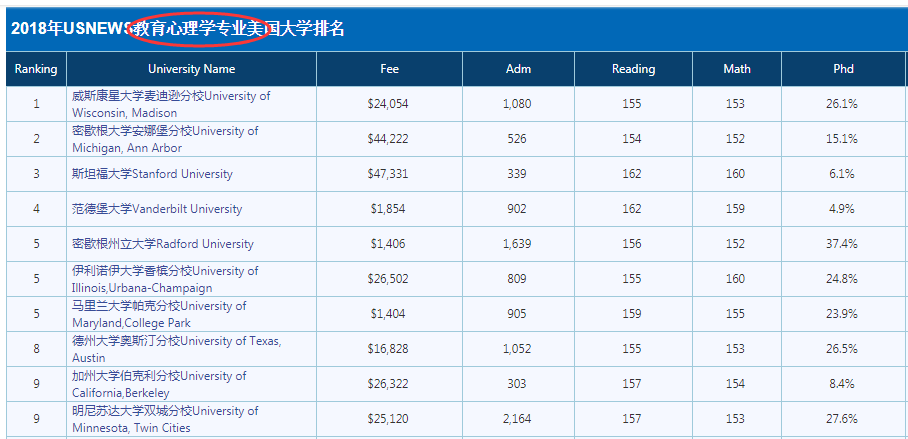Click the 526 Adm value
The width and height of the screenshot is (908, 439).
[x=517, y=139]
